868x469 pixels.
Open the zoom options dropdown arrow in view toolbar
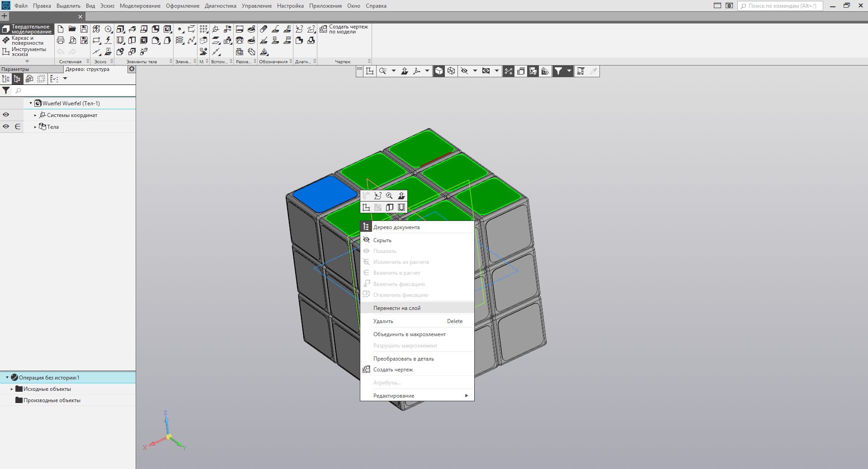click(394, 71)
